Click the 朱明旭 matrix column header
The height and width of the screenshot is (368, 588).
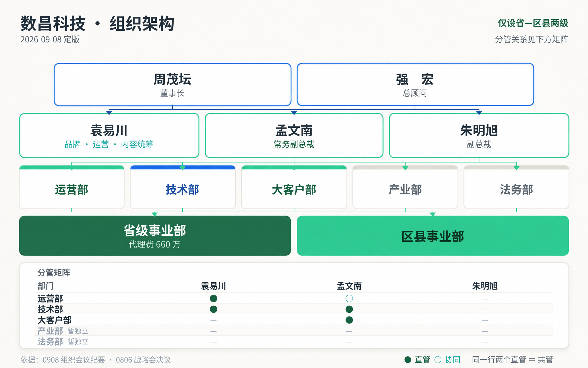pyautogui.click(x=485, y=286)
